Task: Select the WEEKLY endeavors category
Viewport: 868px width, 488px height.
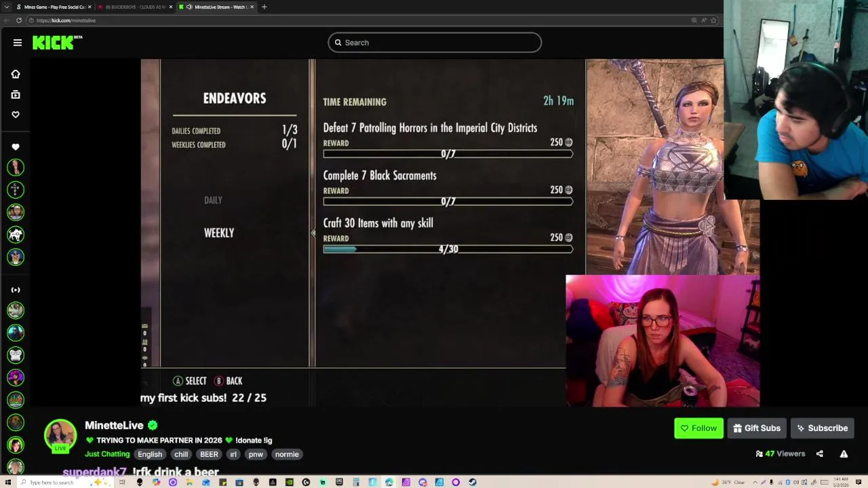Action: pyautogui.click(x=219, y=232)
